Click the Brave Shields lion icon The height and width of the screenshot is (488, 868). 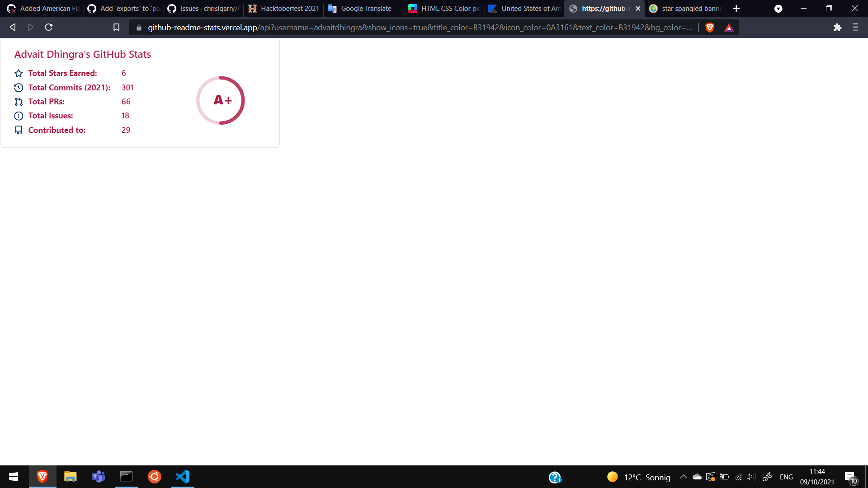pyautogui.click(x=710, y=28)
